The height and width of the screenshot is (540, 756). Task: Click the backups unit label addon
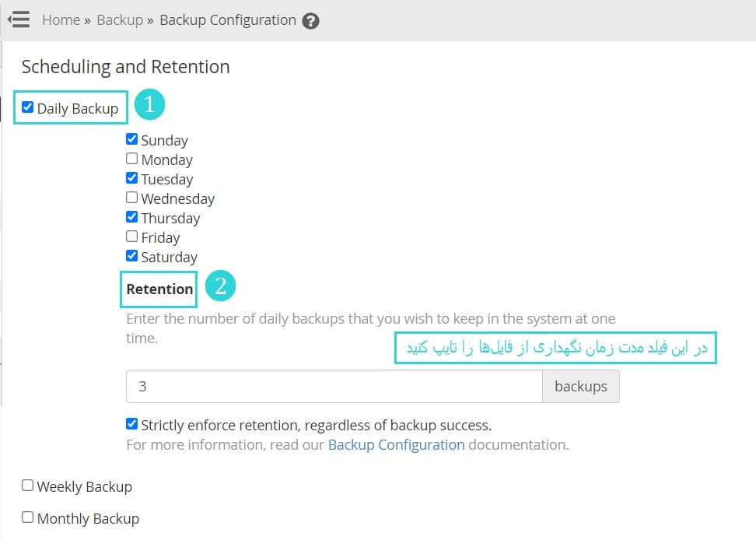581,386
